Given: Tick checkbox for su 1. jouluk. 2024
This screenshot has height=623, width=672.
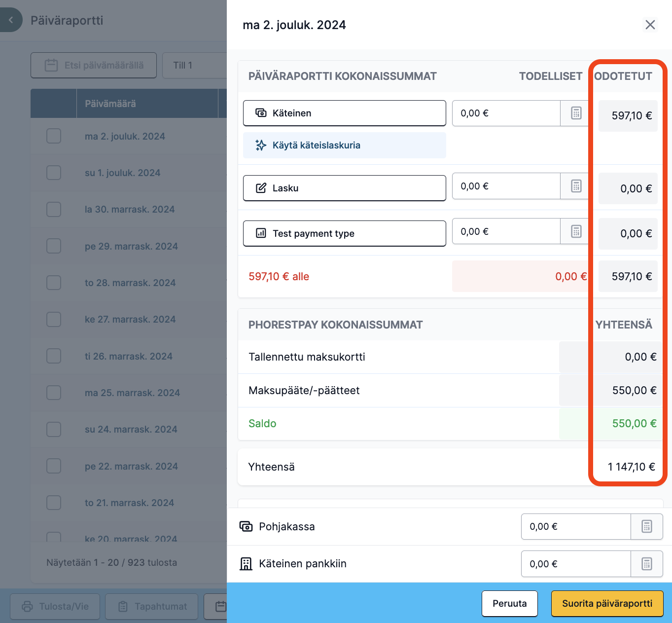Looking at the screenshot, I should (54, 173).
